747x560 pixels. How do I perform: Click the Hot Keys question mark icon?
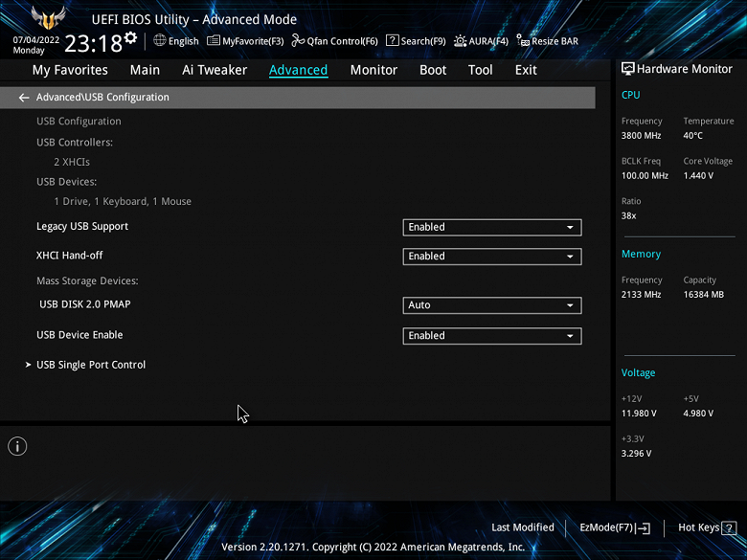(x=729, y=528)
